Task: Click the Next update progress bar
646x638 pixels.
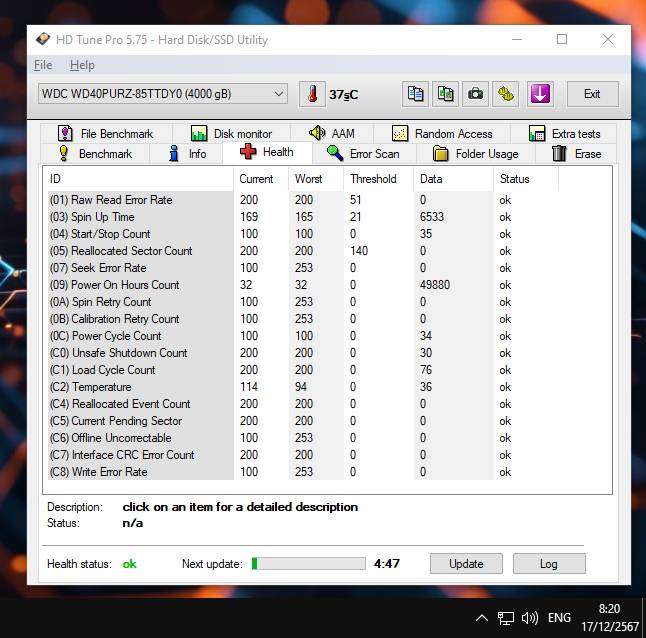Action: click(309, 563)
